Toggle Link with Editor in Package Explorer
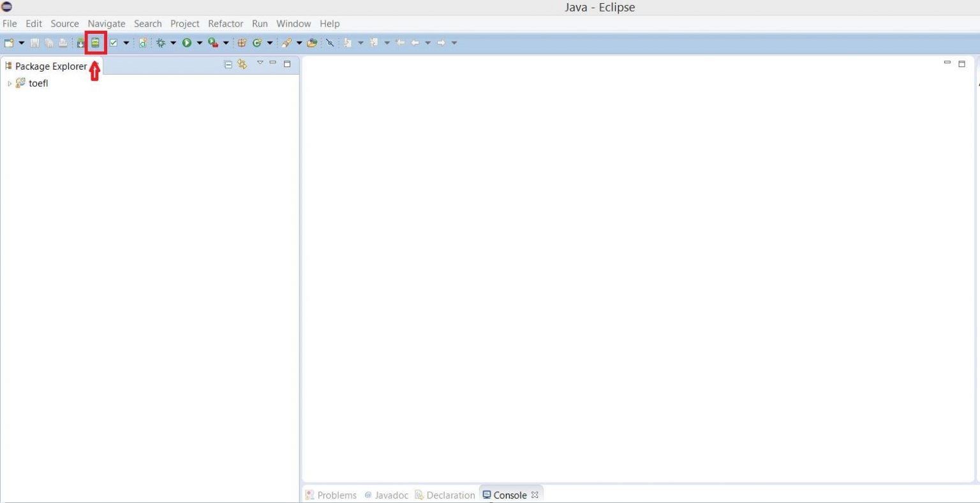Screen dimensions: 980x503 point(242,64)
